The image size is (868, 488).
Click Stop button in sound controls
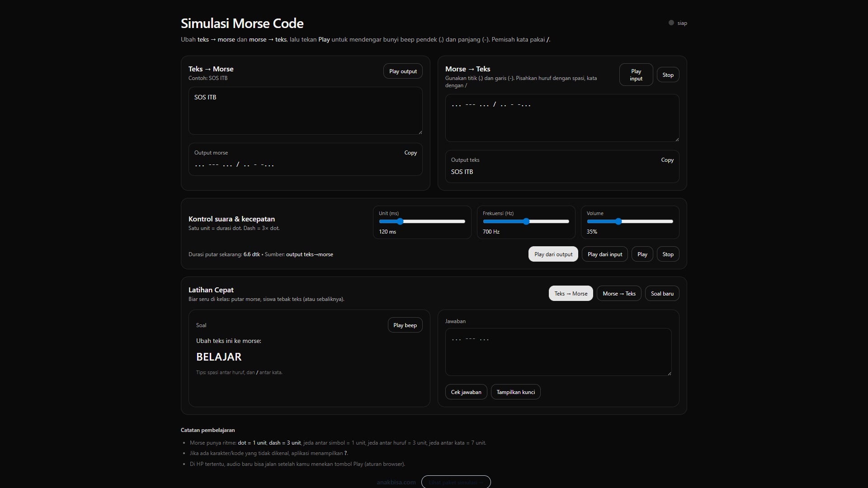tap(668, 254)
